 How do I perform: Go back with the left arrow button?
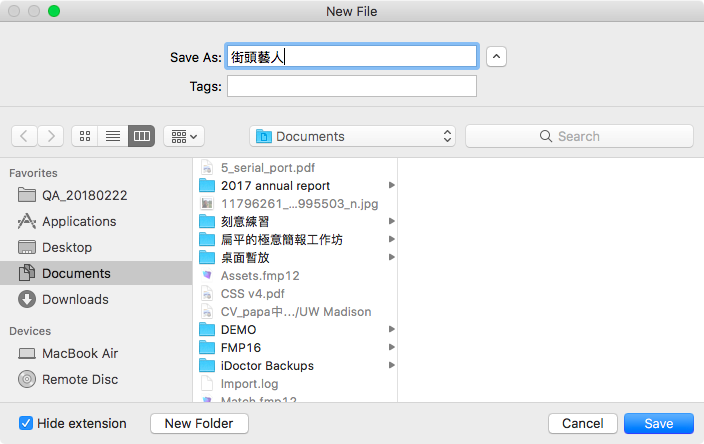pos(24,136)
